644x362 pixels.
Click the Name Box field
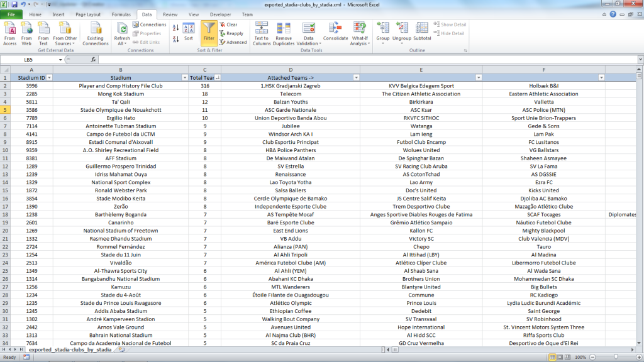pyautogui.click(x=29, y=60)
